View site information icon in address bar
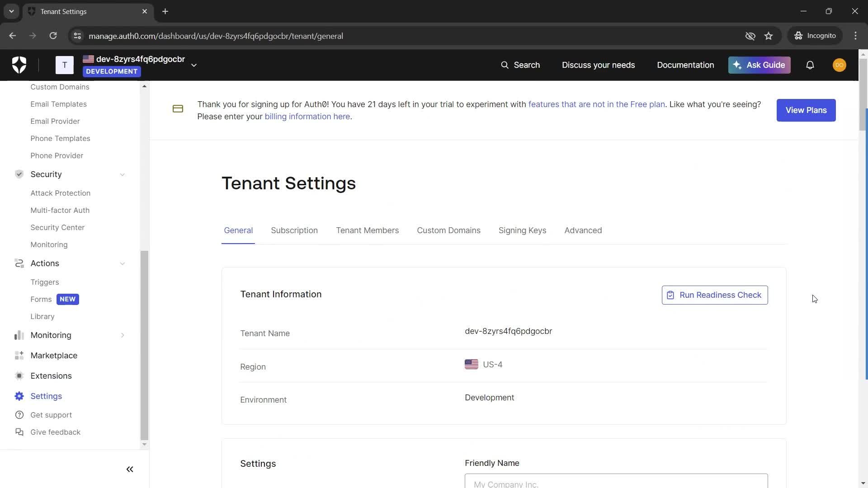The image size is (868, 488). click(x=77, y=36)
